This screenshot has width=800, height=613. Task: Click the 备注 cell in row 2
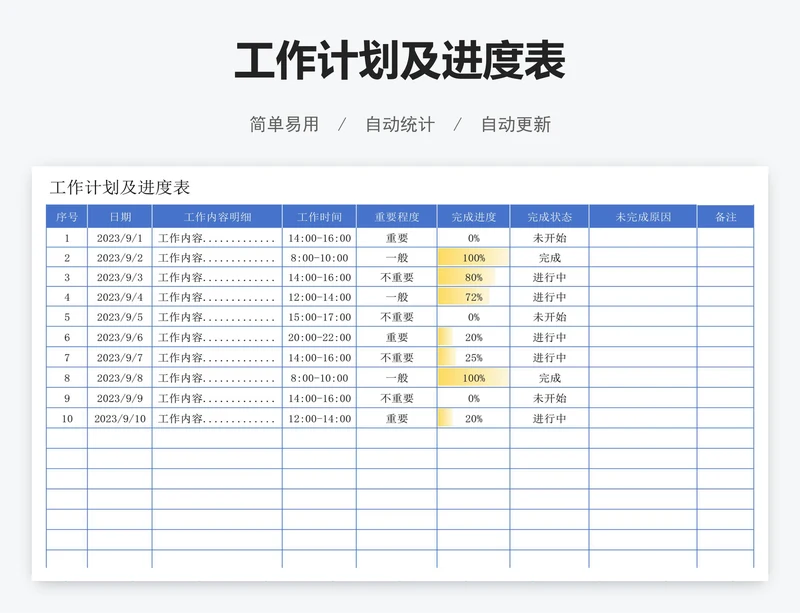726,258
